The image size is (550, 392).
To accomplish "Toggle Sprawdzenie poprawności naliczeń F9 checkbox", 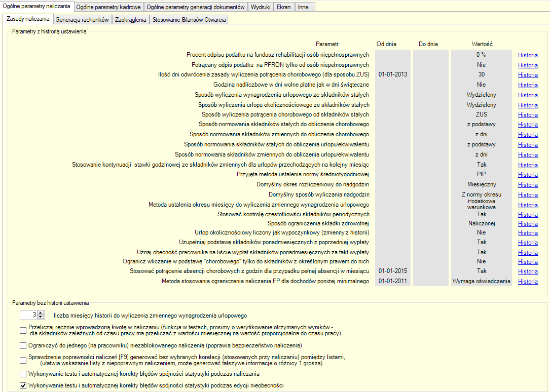I will (23, 360).
